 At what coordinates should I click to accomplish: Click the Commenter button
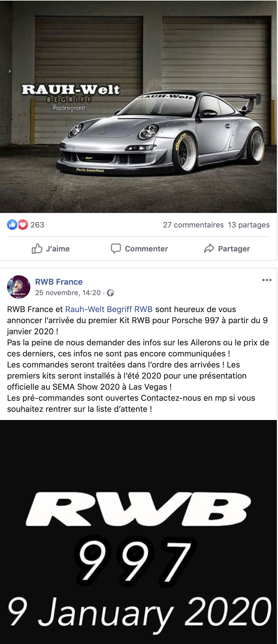(x=139, y=249)
